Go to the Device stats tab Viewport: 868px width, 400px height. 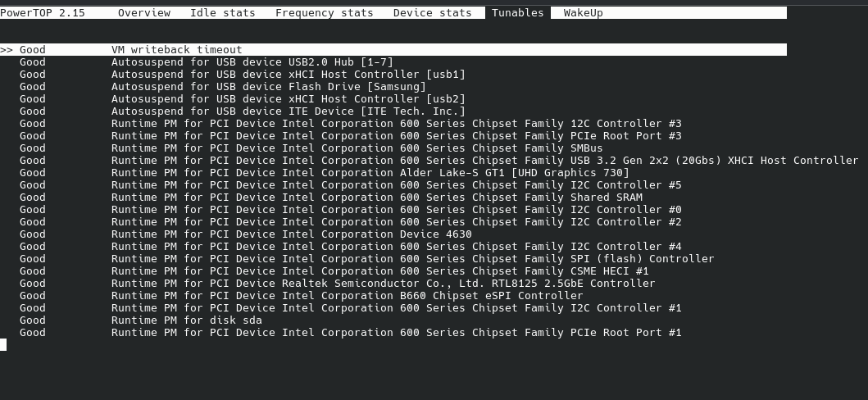[432, 13]
